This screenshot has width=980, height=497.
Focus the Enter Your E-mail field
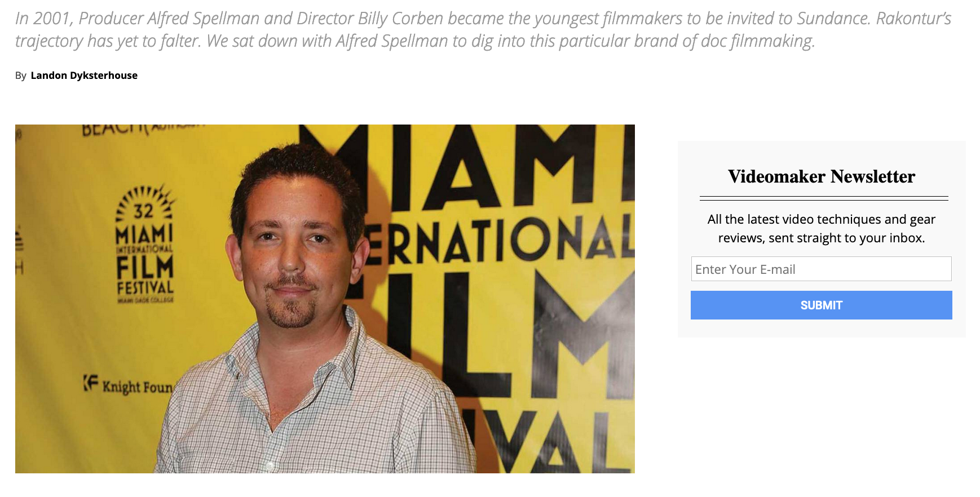click(821, 269)
